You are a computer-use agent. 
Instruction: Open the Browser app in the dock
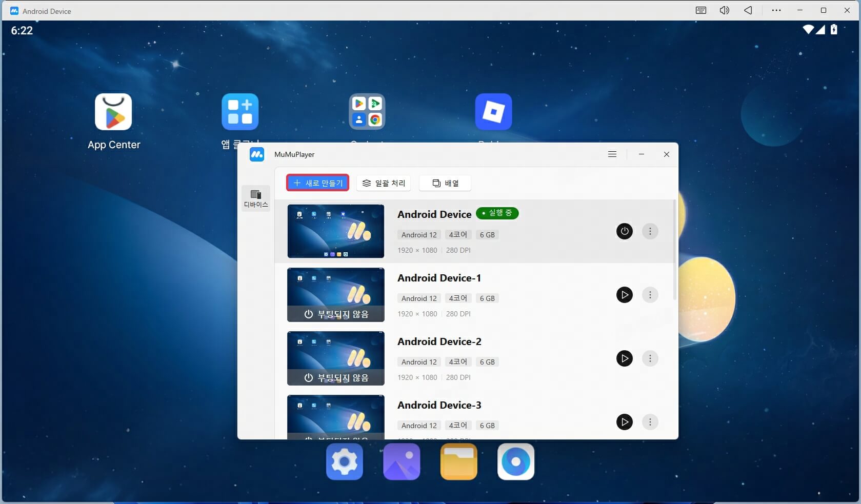click(x=516, y=462)
